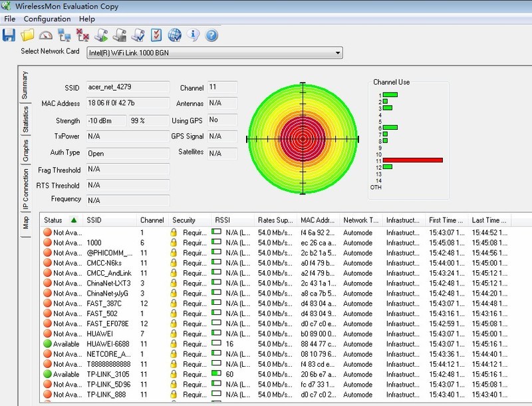Screen dimensions: 532x406
Task: Open the Graphs side tab
Action: pyautogui.click(x=25, y=150)
